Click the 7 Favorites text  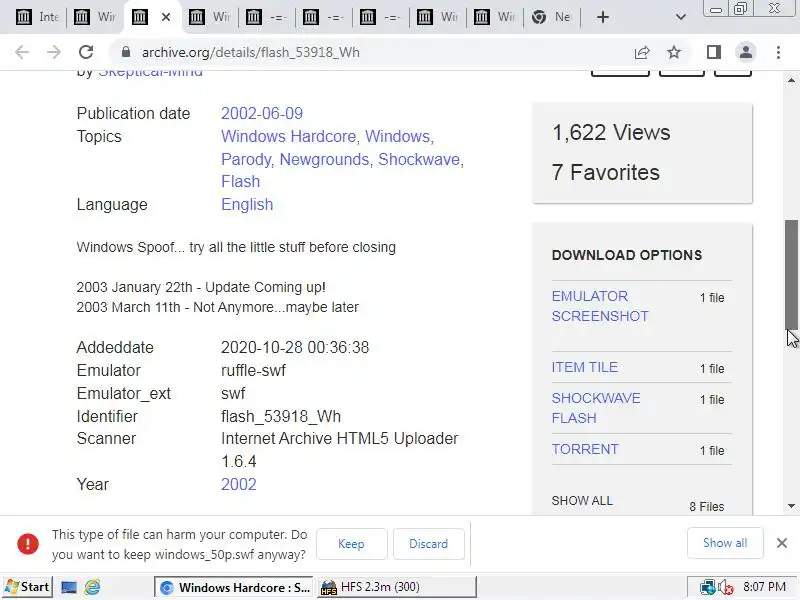click(606, 172)
